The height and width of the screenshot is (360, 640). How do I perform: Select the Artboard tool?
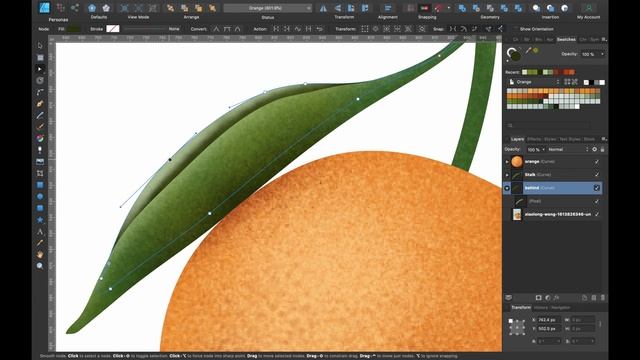click(40, 58)
